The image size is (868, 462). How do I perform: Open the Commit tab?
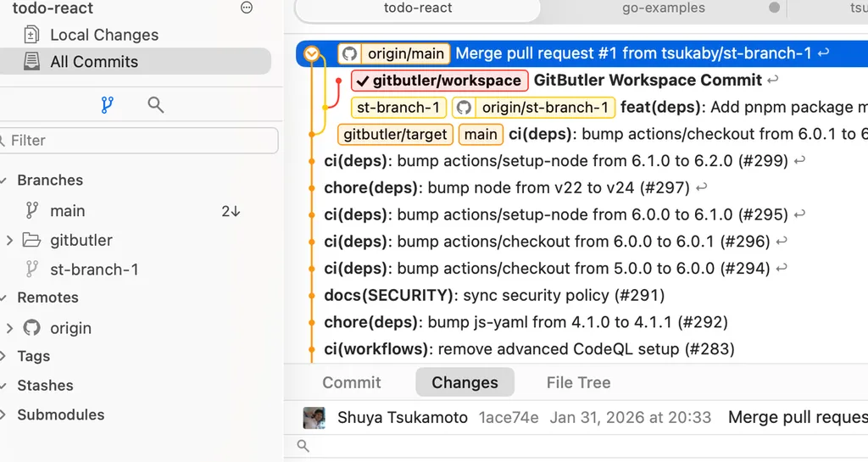click(351, 382)
